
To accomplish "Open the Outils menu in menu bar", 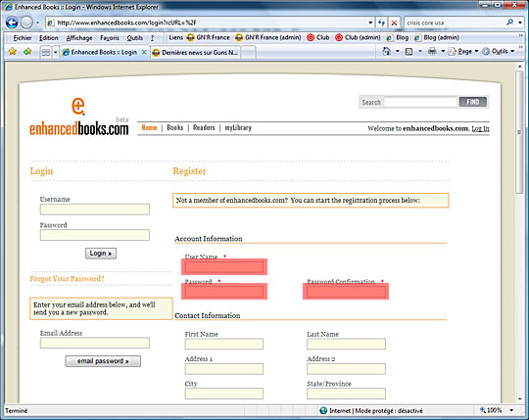I will [x=135, y=38].
